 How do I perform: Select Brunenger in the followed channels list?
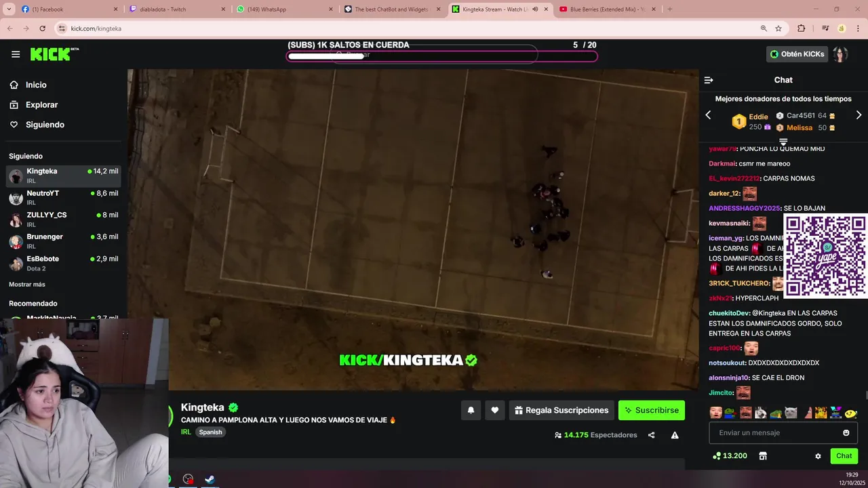tap(64, 241)
